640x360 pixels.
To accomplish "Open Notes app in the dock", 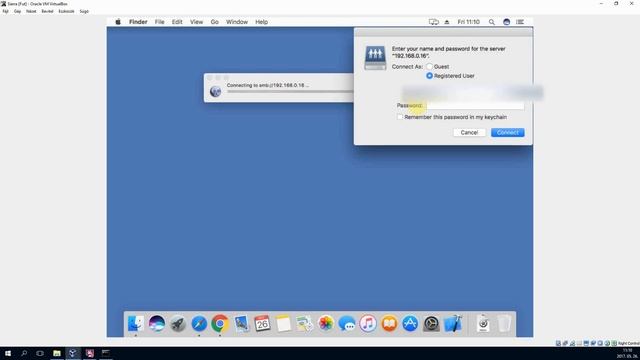I will 283,324.
